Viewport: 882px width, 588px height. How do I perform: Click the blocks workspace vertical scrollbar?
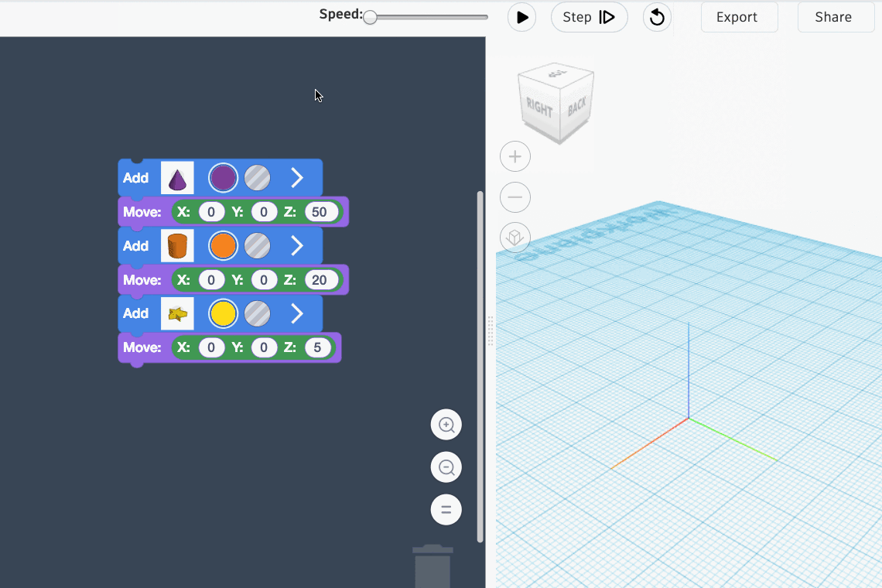480,367
